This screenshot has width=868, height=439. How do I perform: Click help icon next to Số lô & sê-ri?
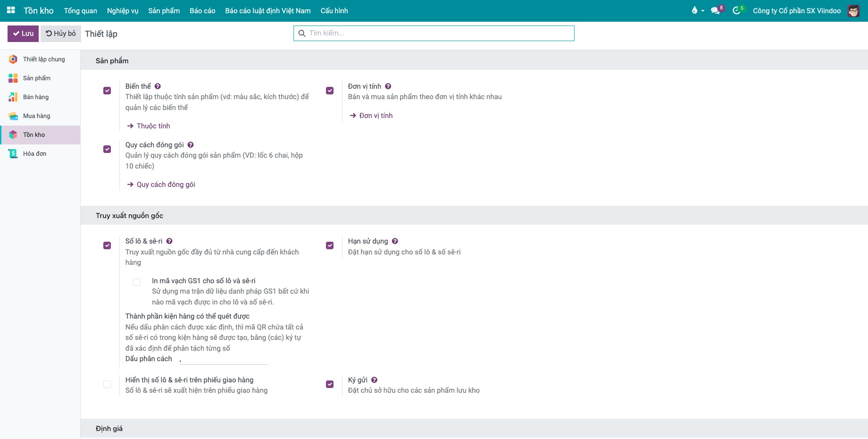click(169, 241)
